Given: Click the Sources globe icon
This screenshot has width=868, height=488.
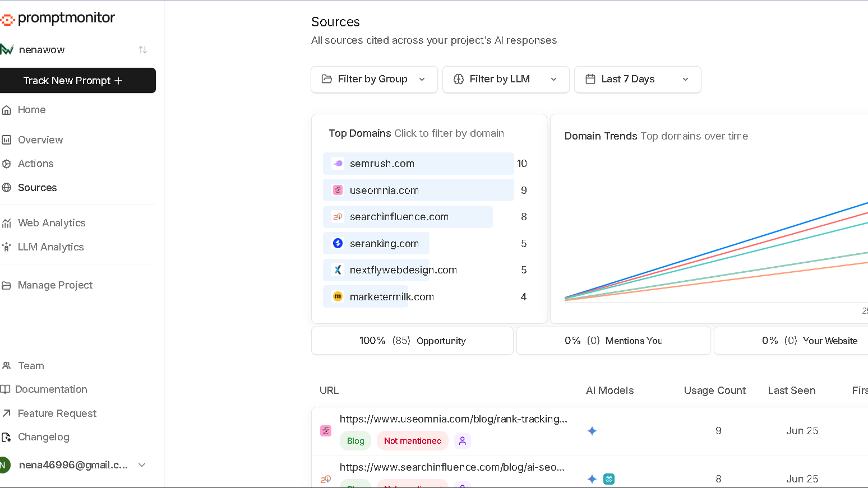Looking at the screenshot, I should (7, 188).
